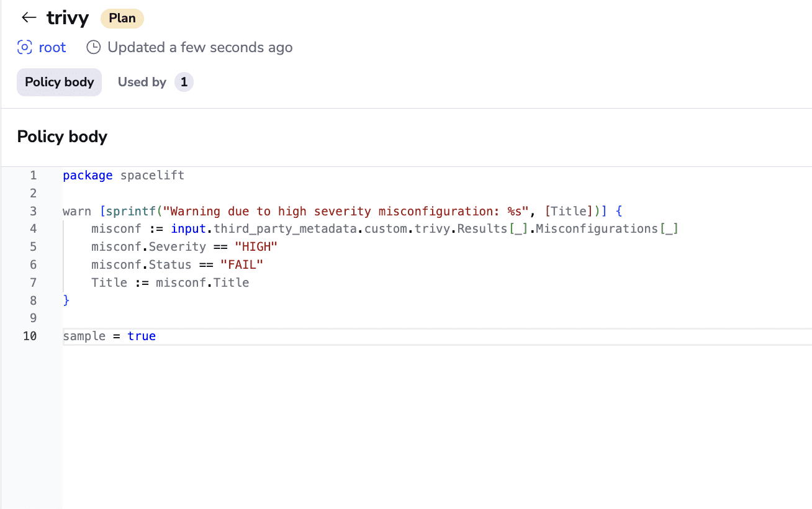Screen dimensions: 812x509
Task: Click the 'sprintf' function call
Action: (x=130, y=211)
